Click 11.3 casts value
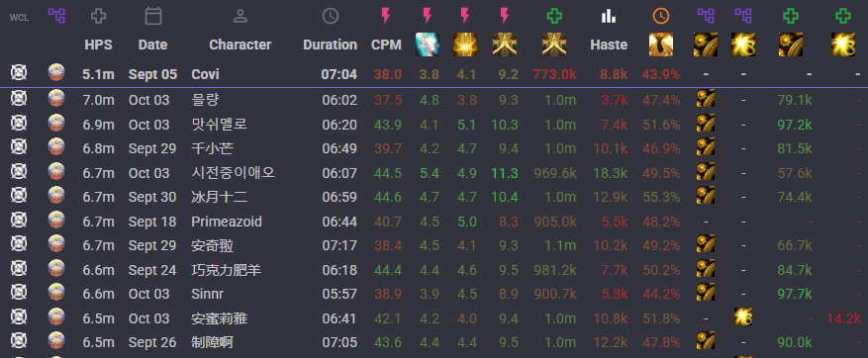This screenshot has width=868, height=358. pos(505,173)
